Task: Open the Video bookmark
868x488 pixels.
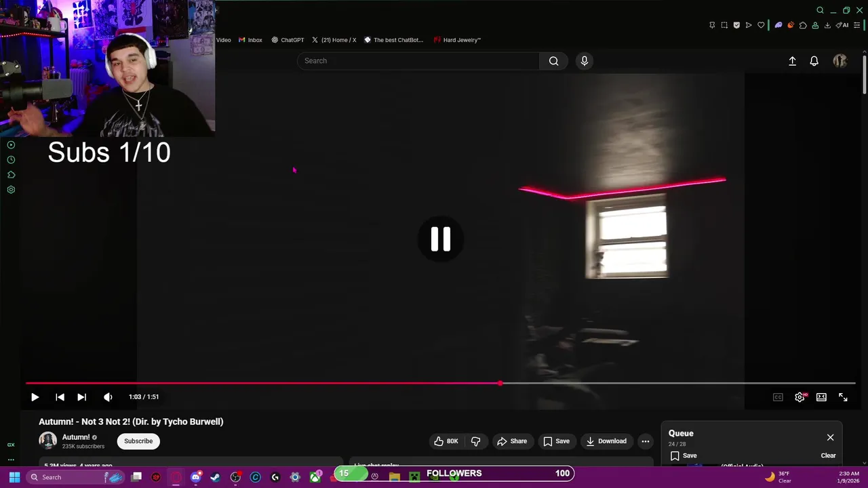Action: click(223, 40)
